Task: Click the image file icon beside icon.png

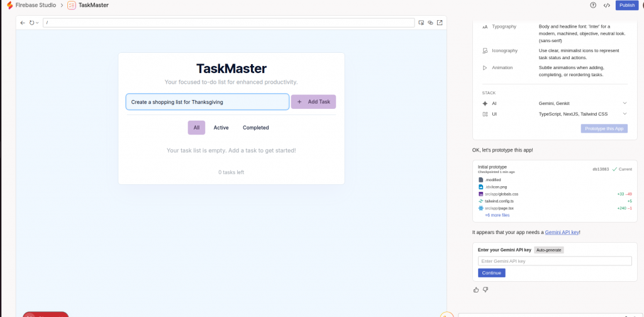Action: coord(481,187)
